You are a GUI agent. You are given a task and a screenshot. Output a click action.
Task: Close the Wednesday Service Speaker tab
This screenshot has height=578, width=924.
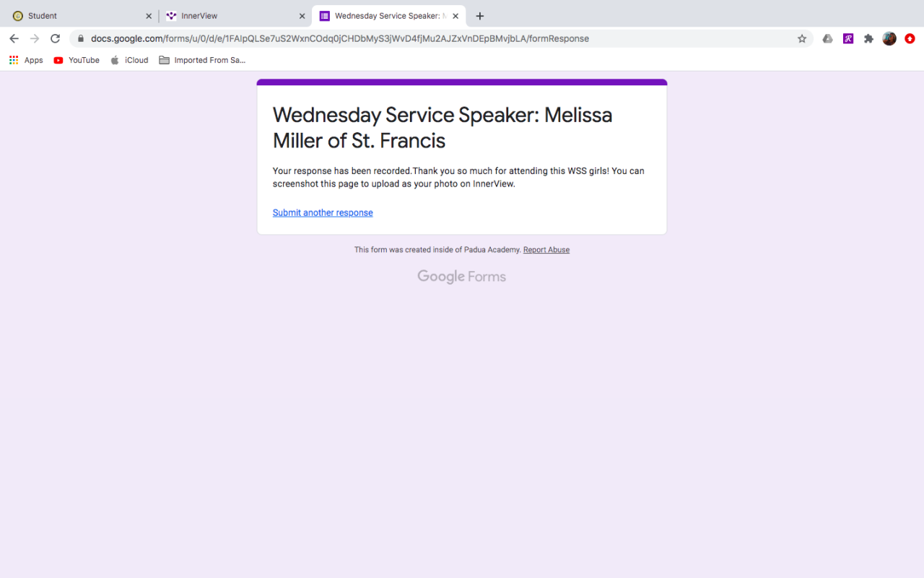pos(456,16)
